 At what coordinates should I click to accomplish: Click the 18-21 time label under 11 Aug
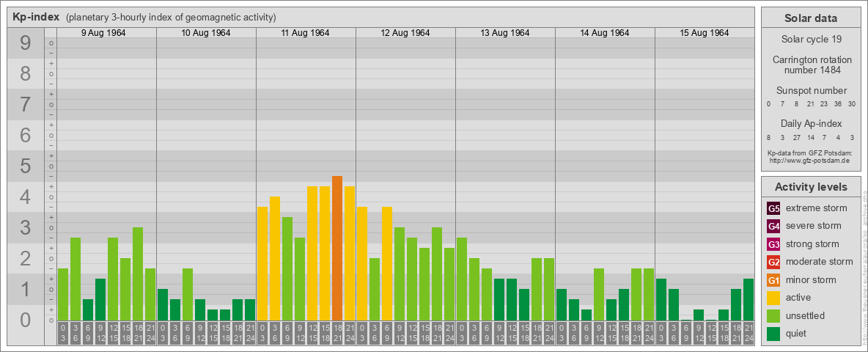pyautogui.click(x=337, y=333)
